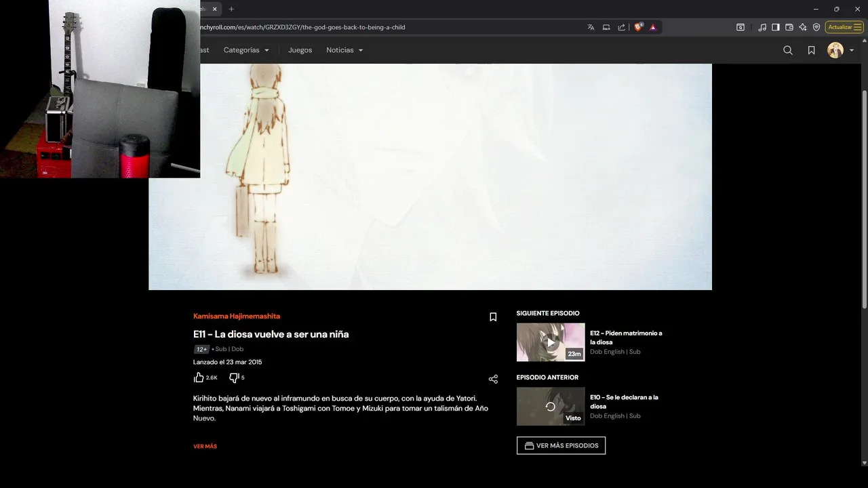Click the Brave VPN shield icon
Screen dimensions: 868x488
(x=816, y=27)
